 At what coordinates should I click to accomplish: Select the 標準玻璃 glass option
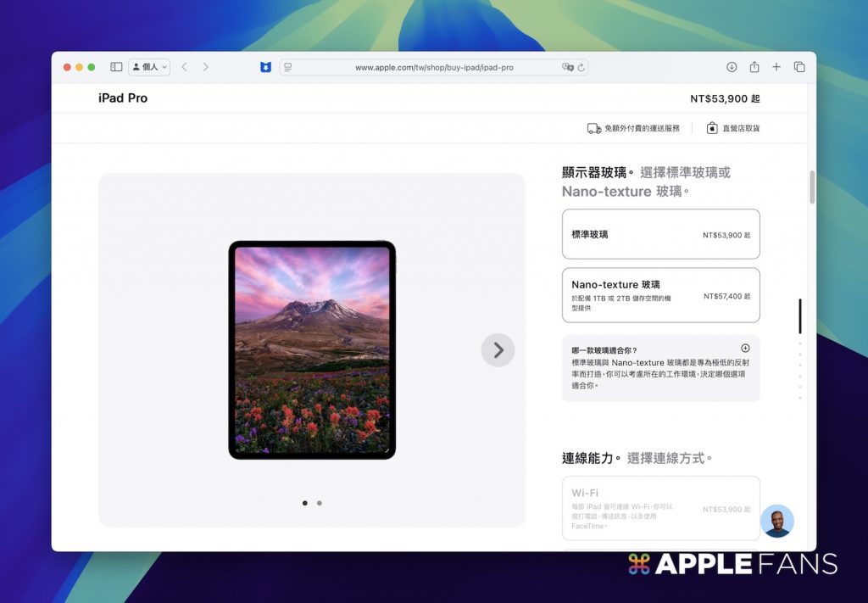tap(660, 234)
